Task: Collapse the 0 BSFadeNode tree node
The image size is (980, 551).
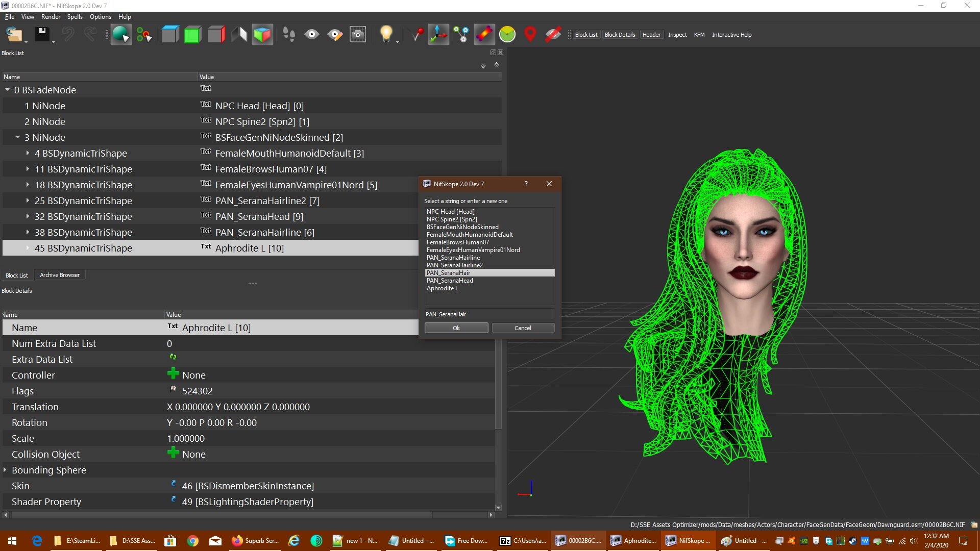Action: pos(8,90)
